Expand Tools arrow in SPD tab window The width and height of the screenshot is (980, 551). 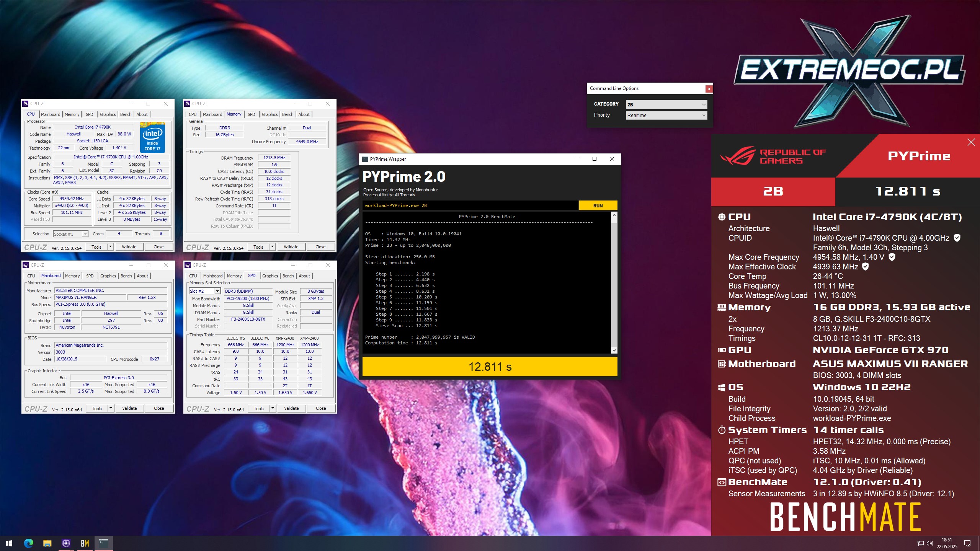click(x=273, y=408)
